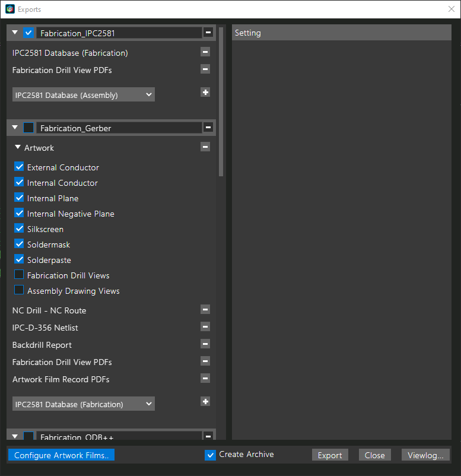The height and width of the screenshot is (476, 461).
Task: Remove IPC-D-356 Netlist via its minus icon
Action: [205, 327]
